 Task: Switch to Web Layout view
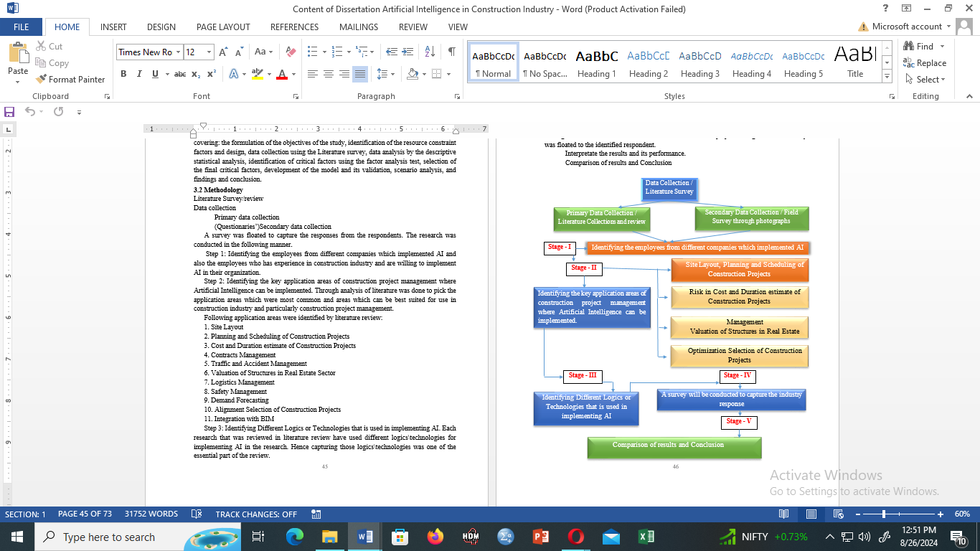tap(838, 514)
